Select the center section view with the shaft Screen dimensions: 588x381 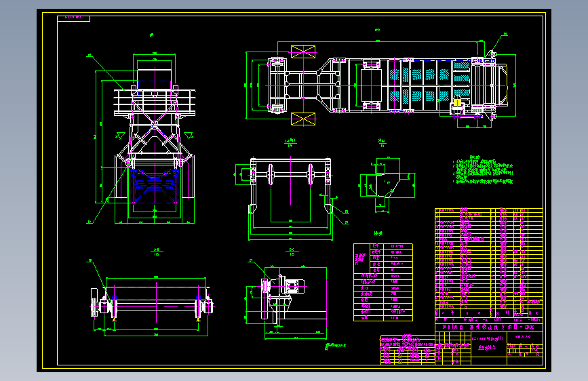click(291, 198)
